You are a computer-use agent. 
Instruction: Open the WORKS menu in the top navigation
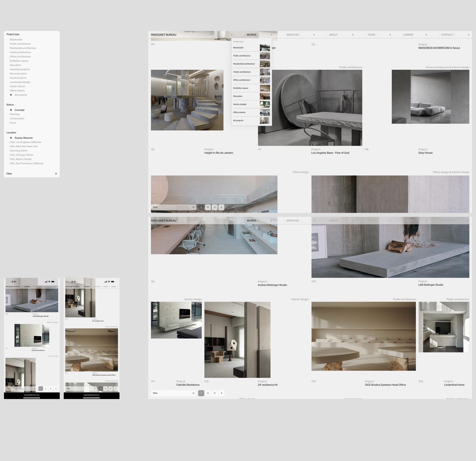click(251, 35)
